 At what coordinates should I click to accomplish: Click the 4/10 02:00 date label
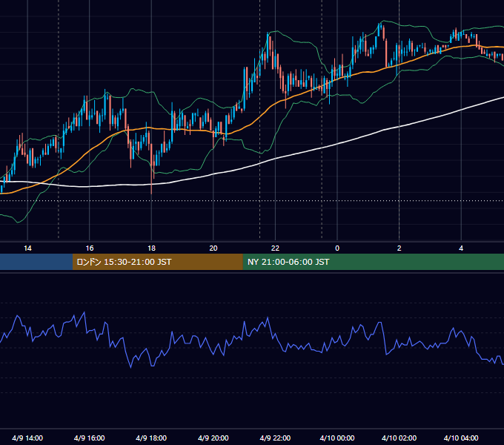(399, 438)
